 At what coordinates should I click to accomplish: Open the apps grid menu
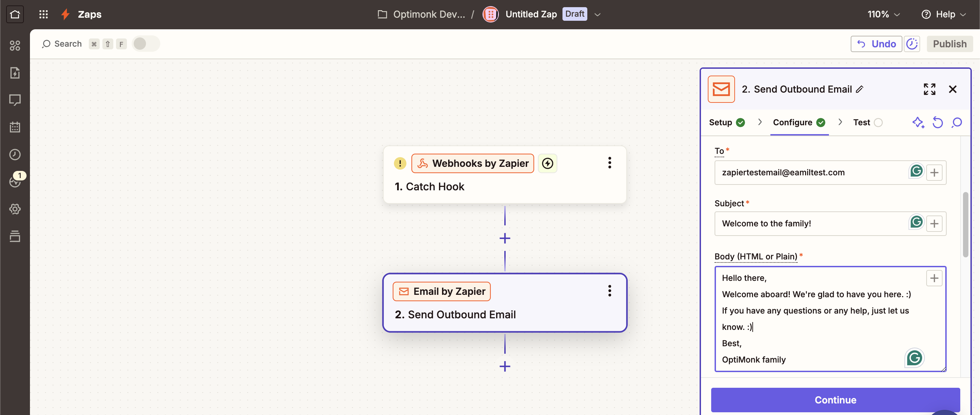point(43,14)
